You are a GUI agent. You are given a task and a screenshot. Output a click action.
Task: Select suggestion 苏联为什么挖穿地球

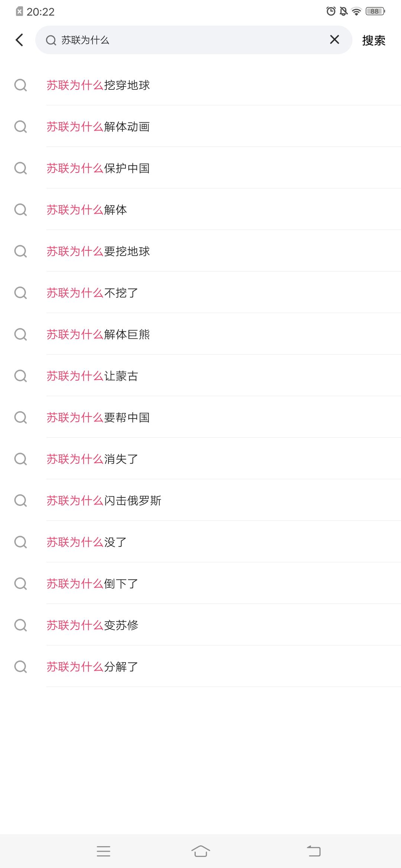[x=98, y=85]
